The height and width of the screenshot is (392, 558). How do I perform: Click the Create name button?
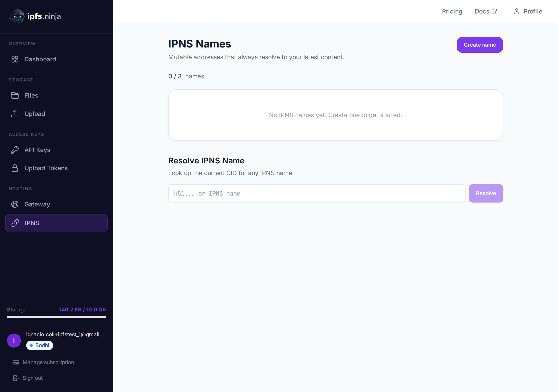(x=480, y=45)
